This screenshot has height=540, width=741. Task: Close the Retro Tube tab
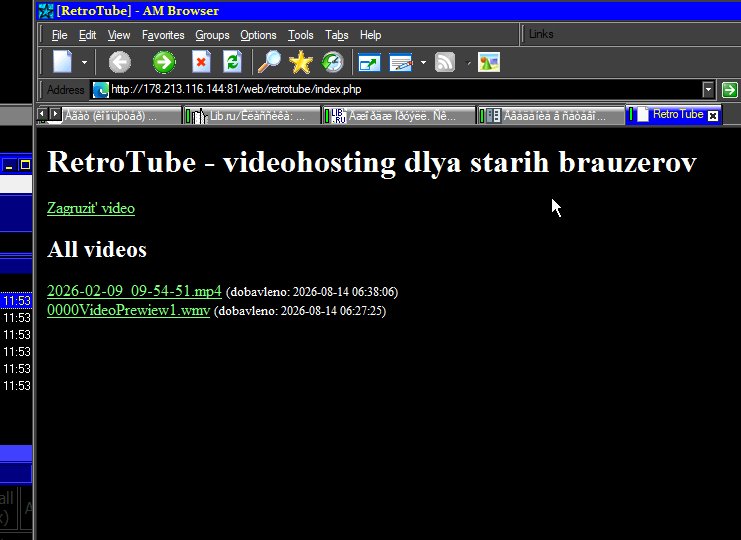[x=713, y=115]
